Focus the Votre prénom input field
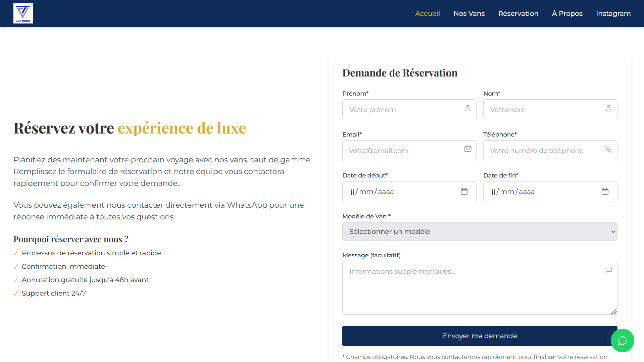The image size is (644, 362). pyautogui.click(x=403, y=110)
